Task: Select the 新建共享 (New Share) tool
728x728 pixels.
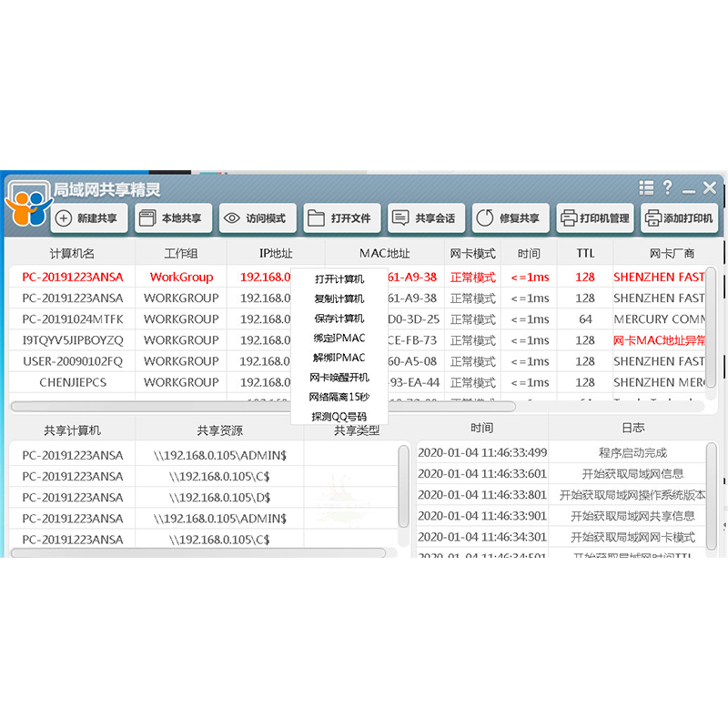Action: 88,217
